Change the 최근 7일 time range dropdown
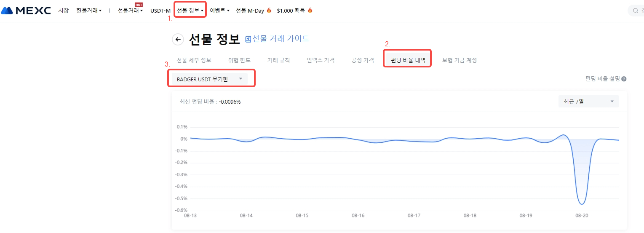This screenshot has width=644, height=233. 588,101
